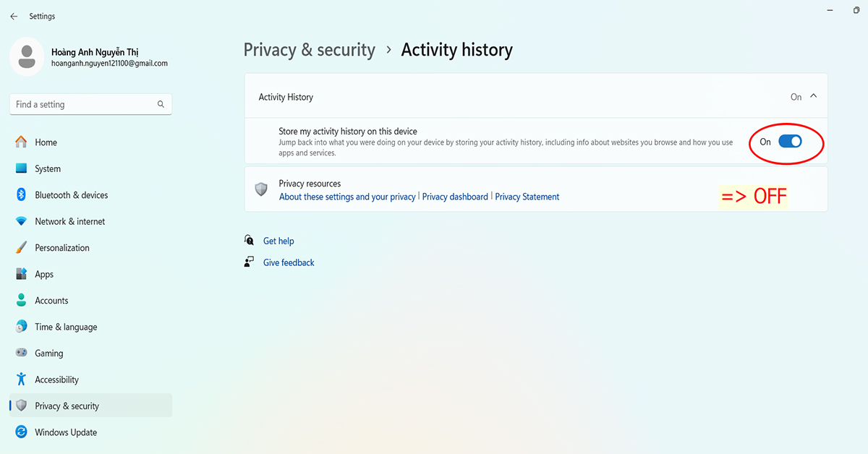This screenshot has height=454, width=868.
Task: Open Bluetooth & devices via its icon
Action: (x=21, y=195)
